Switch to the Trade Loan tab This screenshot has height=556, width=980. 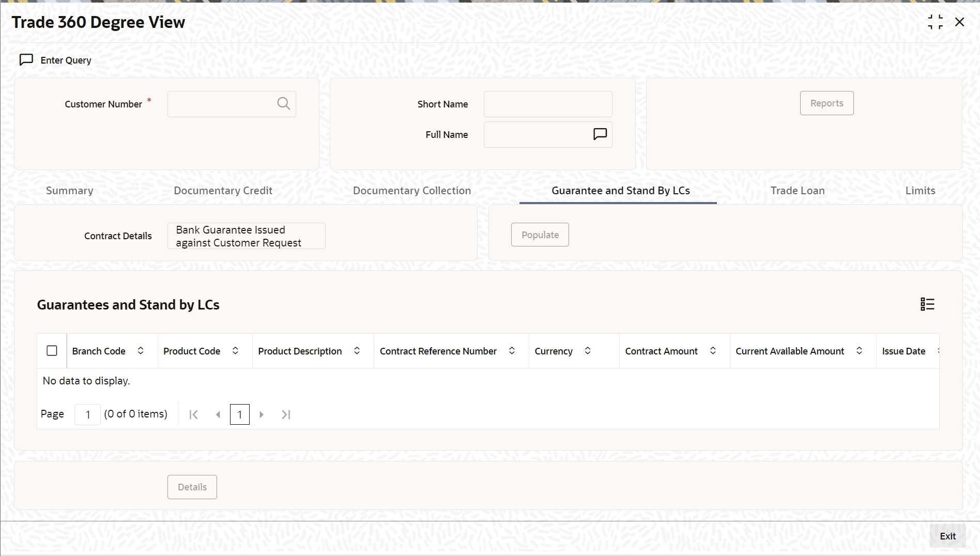pos(798,191)
